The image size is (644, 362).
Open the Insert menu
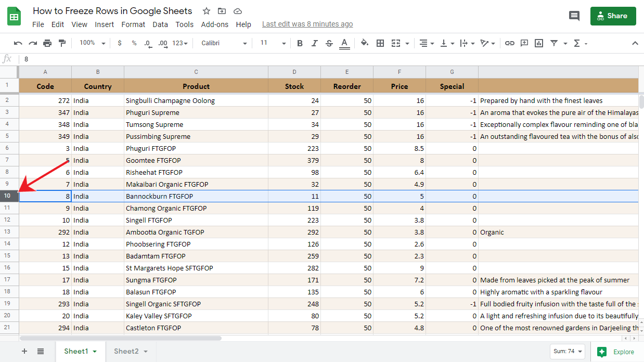(105, 24)
